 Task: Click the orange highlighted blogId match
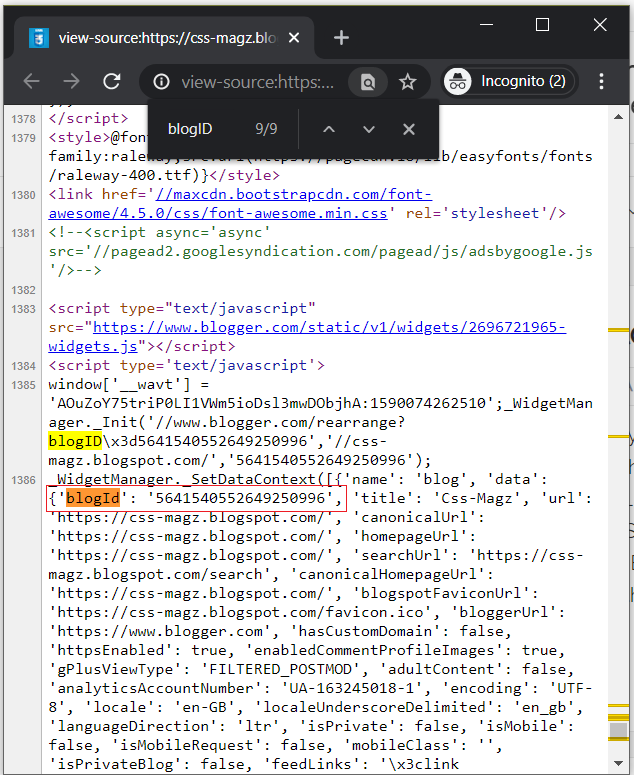pyautogui.click(x=93, y=498)
